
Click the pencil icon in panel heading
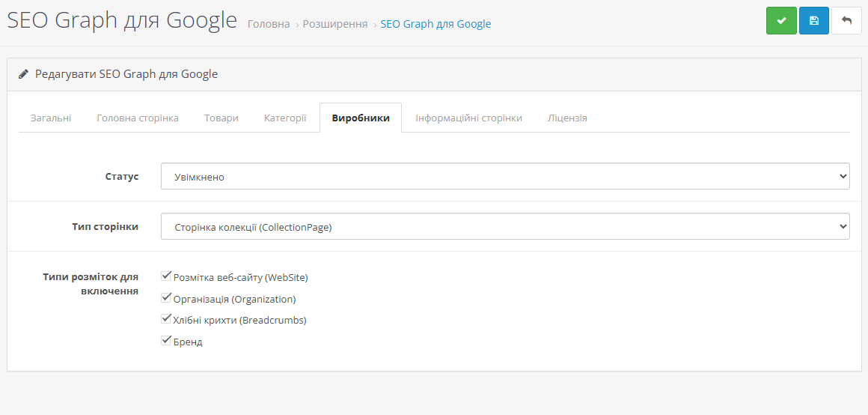[24, 74]
